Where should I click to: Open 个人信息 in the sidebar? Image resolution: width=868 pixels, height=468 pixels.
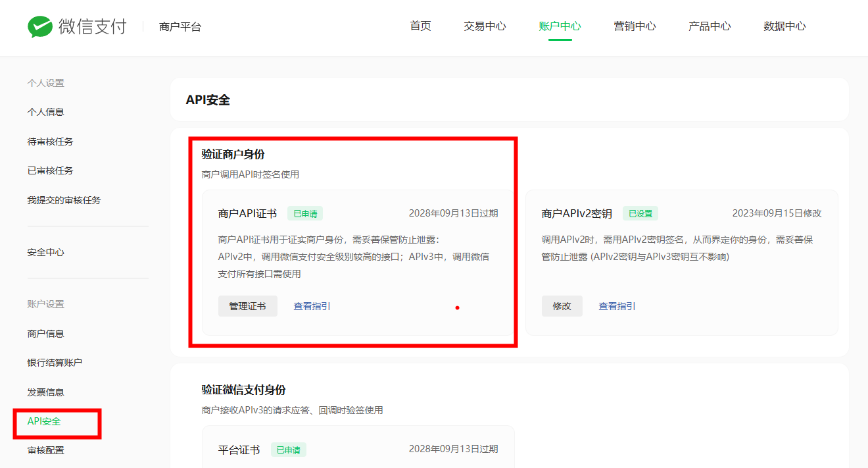[x=46, y=112]
